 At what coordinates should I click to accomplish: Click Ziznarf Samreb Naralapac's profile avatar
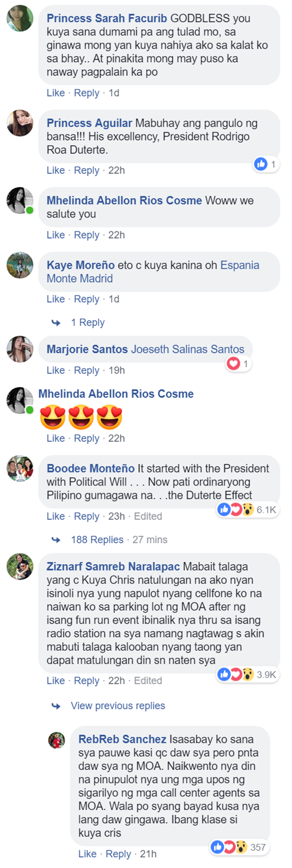pyautogui.click(x=20, y=566)
